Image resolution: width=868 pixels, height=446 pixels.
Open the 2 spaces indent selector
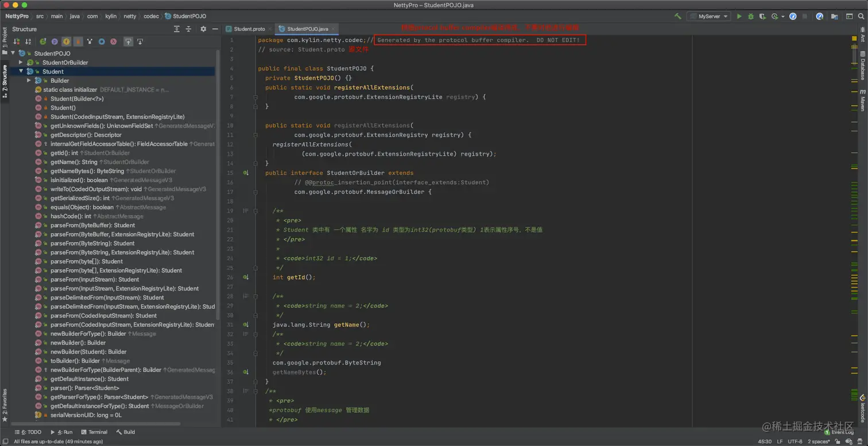[819, 441]
